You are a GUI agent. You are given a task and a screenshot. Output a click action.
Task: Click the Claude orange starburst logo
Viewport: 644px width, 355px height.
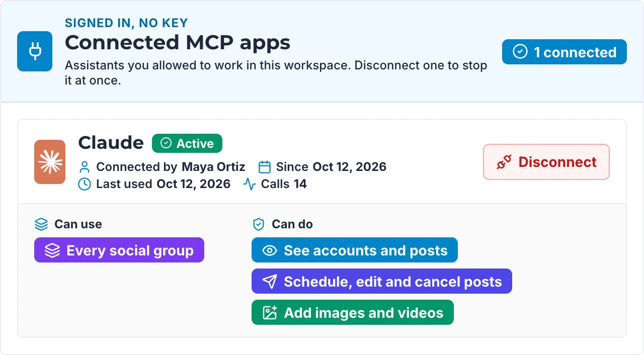pyautogui.click(x=50, y=162)
